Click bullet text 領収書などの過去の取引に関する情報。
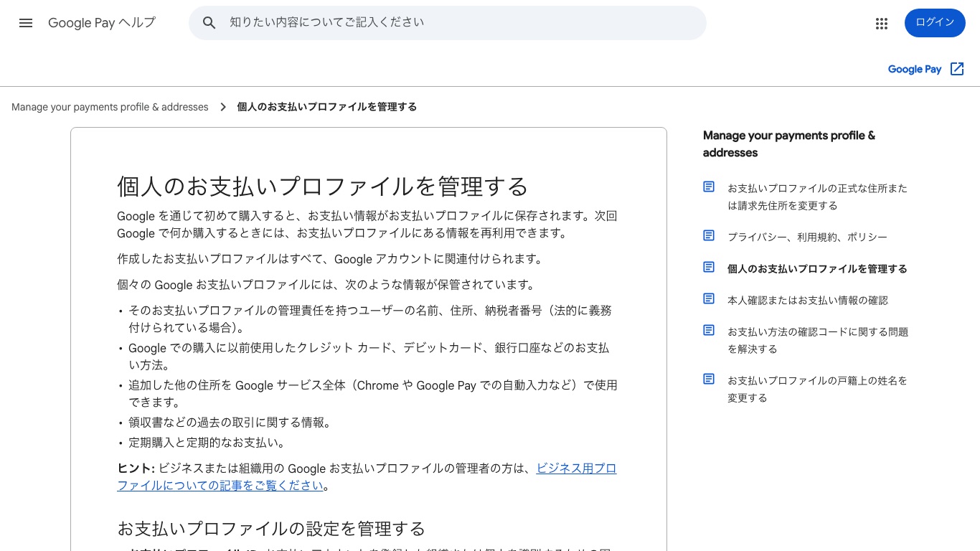 pos(231,423)
